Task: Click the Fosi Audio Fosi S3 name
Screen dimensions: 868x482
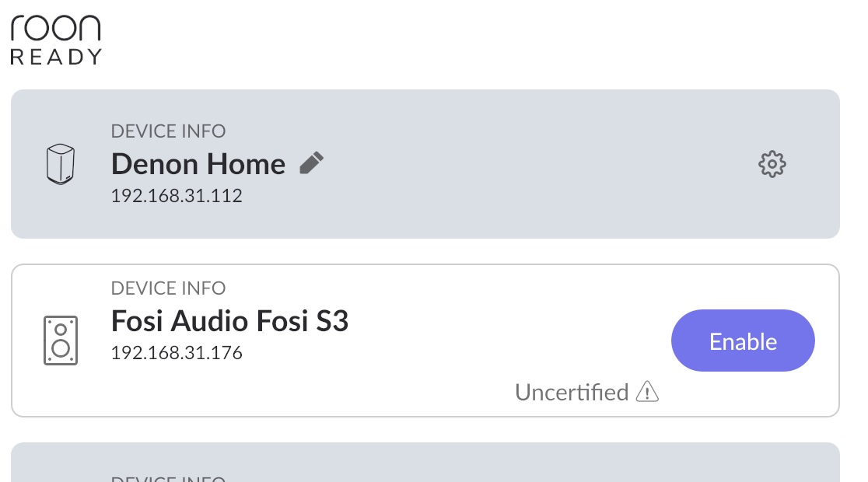Action: click(x=229, y=320)
